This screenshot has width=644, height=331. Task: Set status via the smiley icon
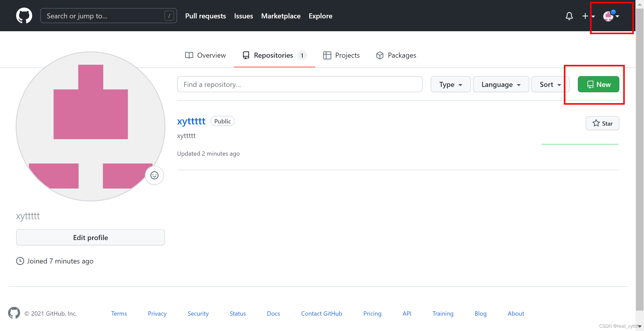click(154, 175)
